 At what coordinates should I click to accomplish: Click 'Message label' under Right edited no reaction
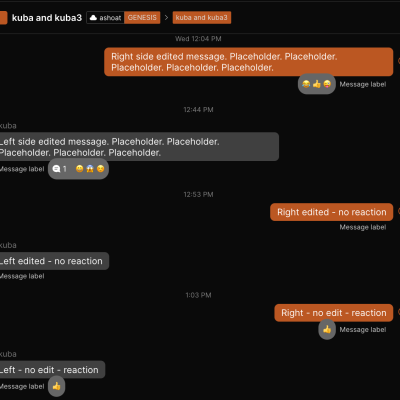[363, 227]
